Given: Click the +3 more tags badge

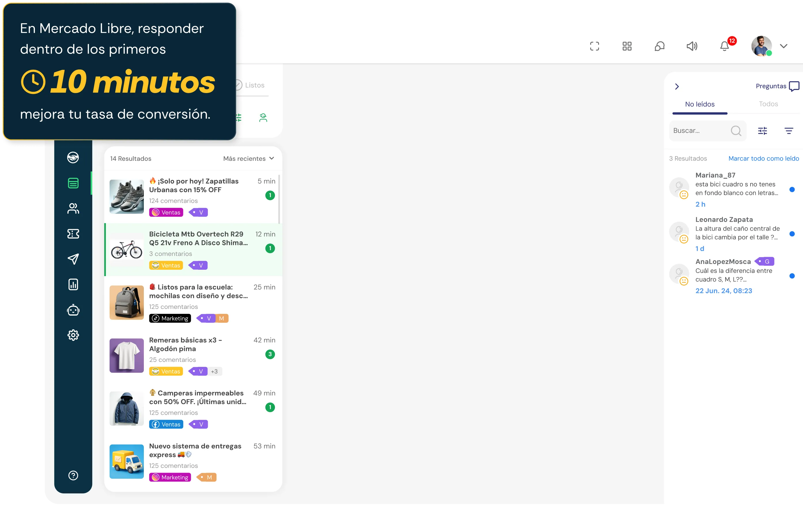Looking at the screenshot, I should [x=214, y=371].
